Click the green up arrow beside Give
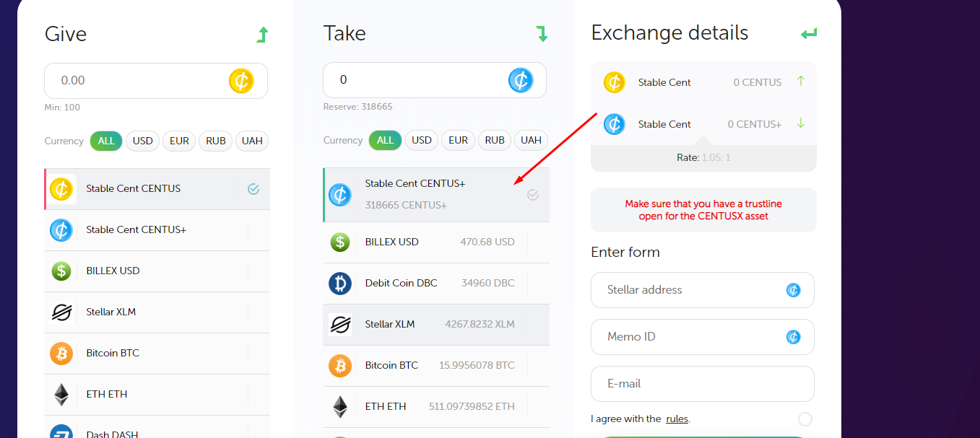 point(263,35)
